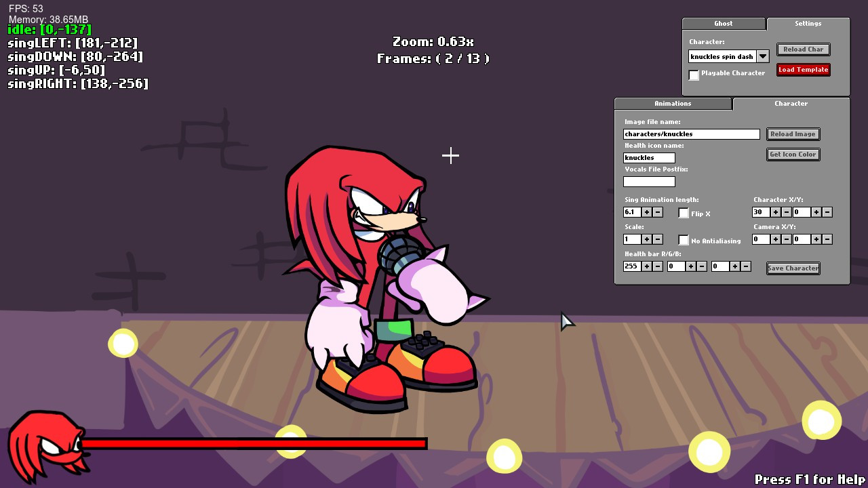This screenshot has height=488, width=868.
Task: Decrease Character Y with its minus button
Action: 827,212
